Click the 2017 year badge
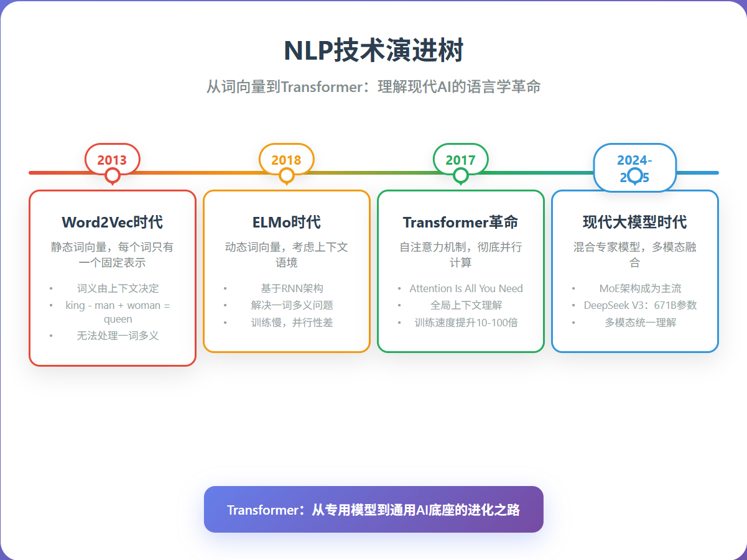The image size is (747, 560). click(x=460, y=160)
